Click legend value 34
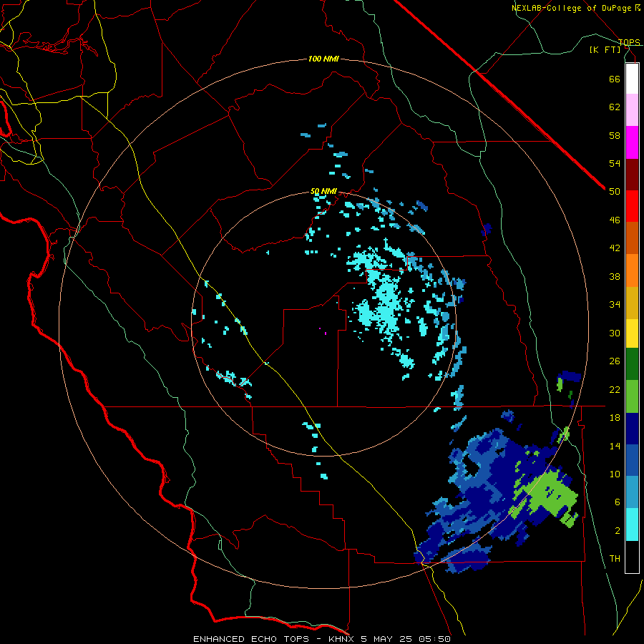Image resolution: width=644 pixels, height=644 pixels. click(x=615, y=304)
